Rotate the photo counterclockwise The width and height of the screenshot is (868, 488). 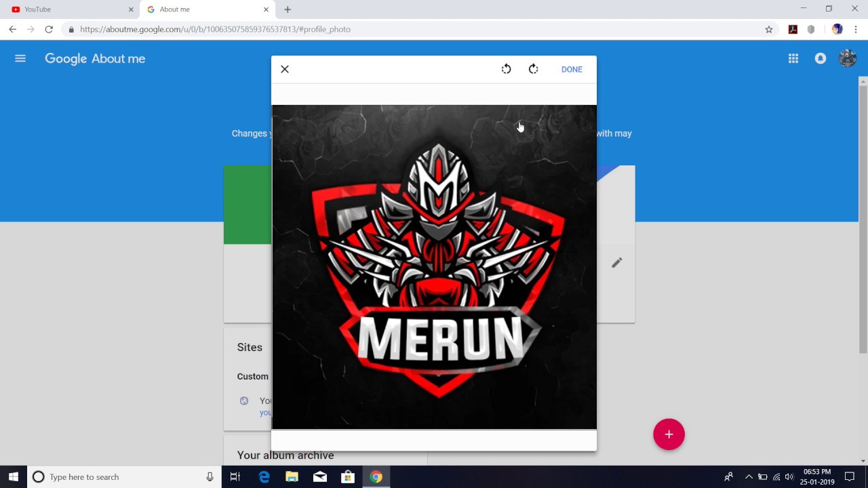[506, 69]
